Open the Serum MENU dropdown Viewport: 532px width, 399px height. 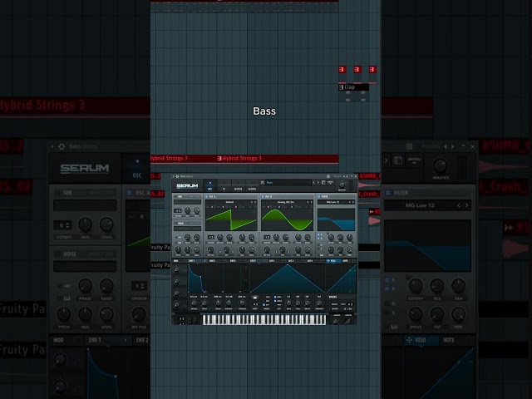331,182
